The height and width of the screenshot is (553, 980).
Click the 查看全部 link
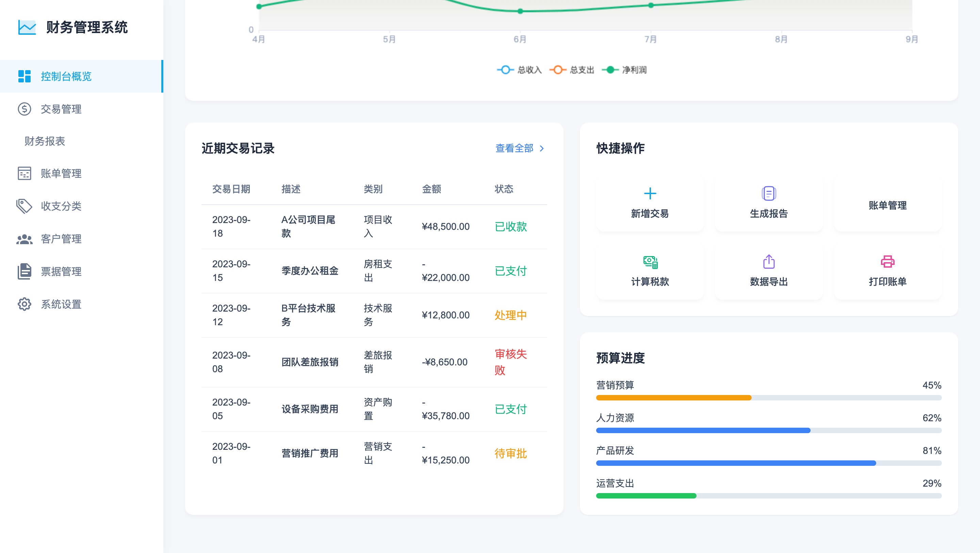coord(514,148)
